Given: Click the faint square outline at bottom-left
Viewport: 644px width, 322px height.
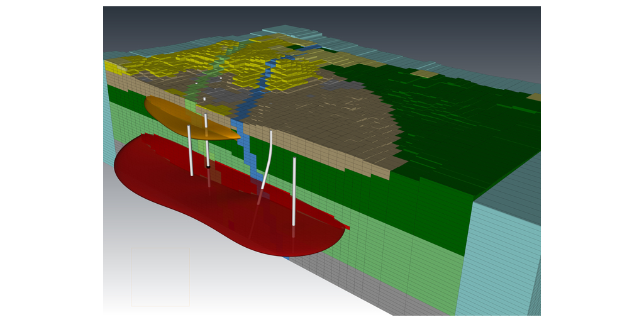Looking at the screenshot, I should click(x=160, y=277).
